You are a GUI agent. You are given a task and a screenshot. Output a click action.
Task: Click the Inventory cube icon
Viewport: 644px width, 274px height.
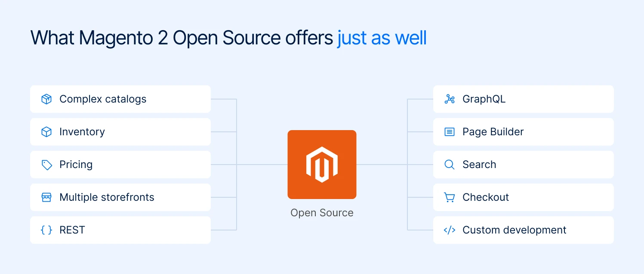point(46,132)
